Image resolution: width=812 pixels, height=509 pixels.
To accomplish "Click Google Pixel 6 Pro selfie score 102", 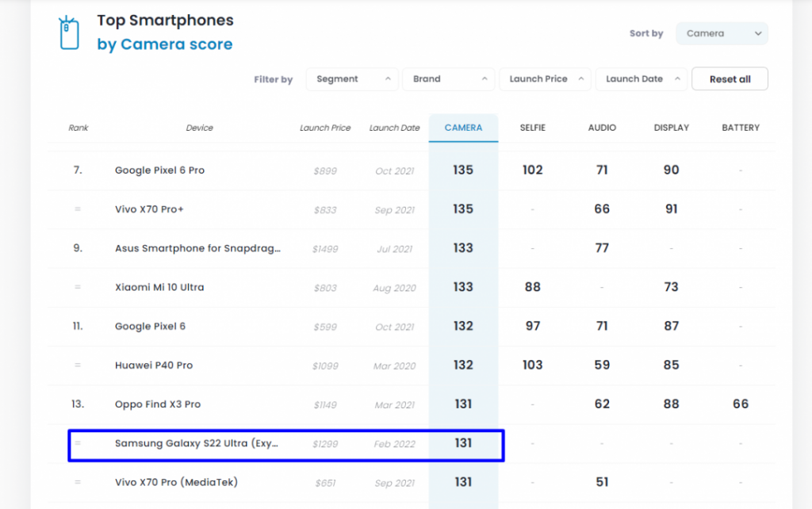I will click(x=532, y=170).
